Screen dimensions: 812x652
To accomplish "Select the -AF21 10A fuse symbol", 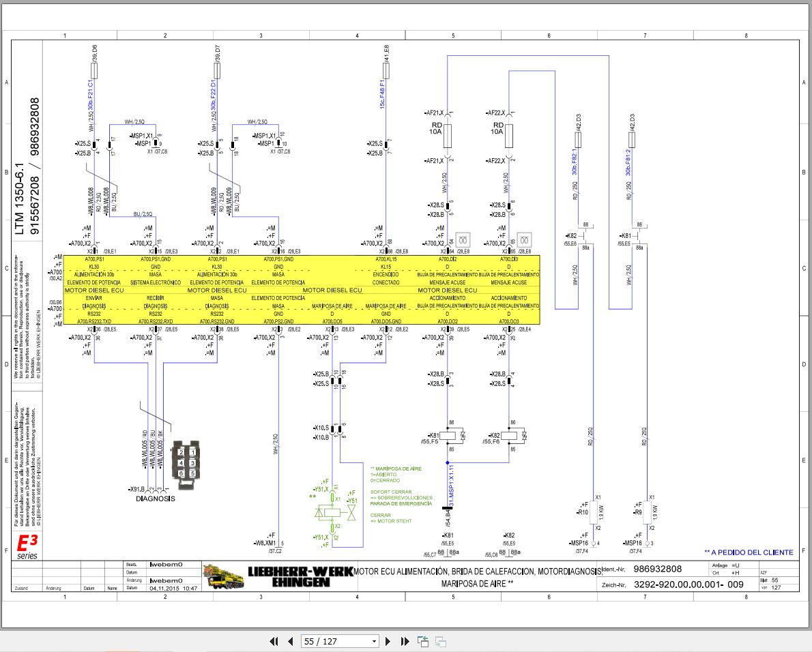I will [448, 136].
